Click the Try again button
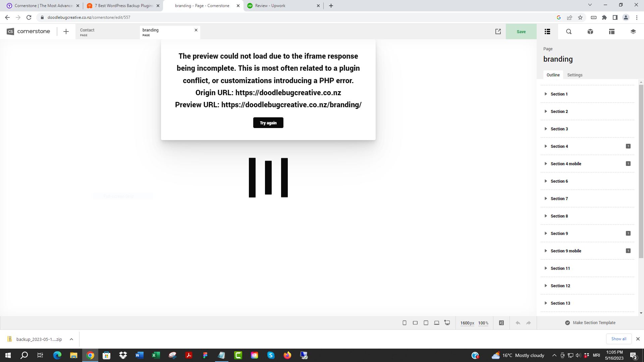This screenshot has width=644, height=362. tap(268, 123)
